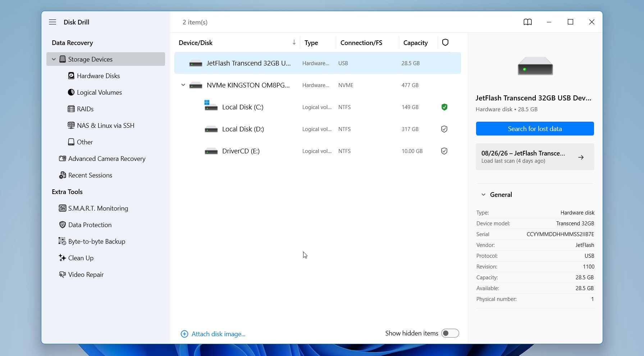This screenshot has height=356, width=644.
Task: Collapse the Storage Devices tree
Action: click(54, 59)
